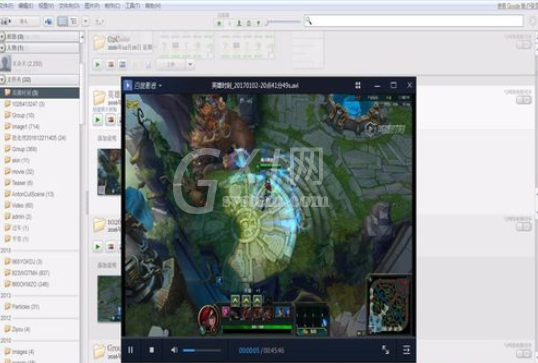Switch to flat folder view toggle

[63, 22]
